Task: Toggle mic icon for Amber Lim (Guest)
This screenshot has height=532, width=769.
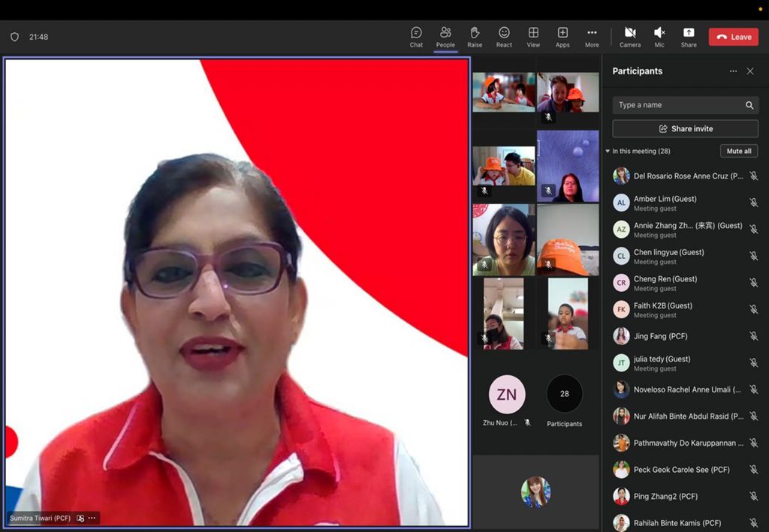Action: (754, 203)
